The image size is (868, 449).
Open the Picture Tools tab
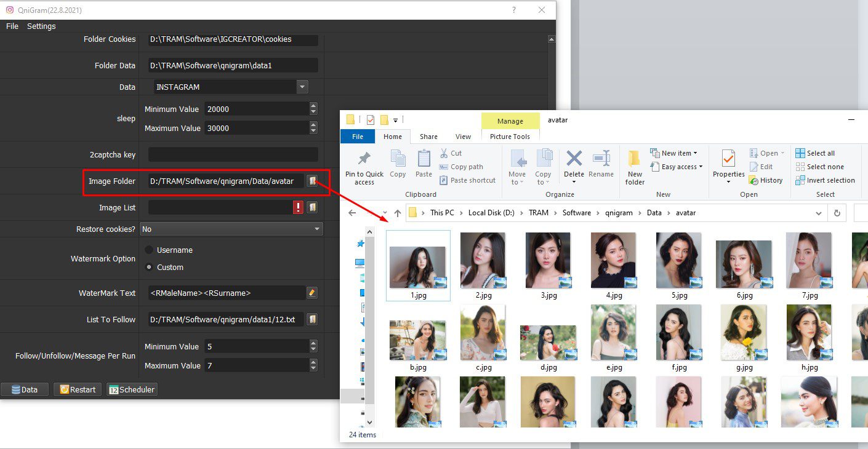(510, 137)
